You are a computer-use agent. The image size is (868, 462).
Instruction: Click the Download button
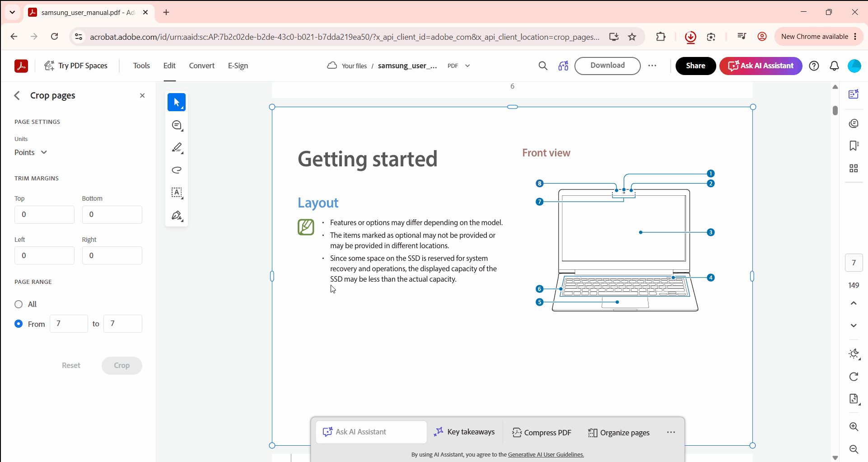[607, 66]
